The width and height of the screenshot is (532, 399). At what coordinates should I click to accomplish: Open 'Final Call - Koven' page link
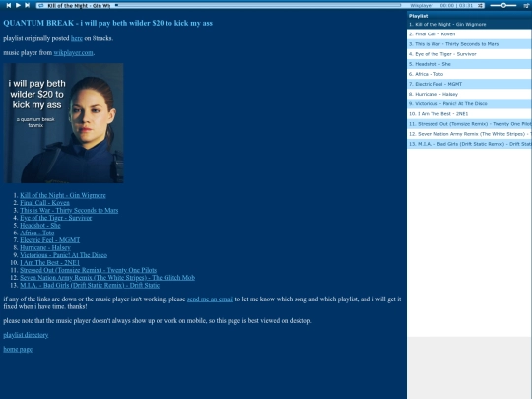[x=44, y=203]
